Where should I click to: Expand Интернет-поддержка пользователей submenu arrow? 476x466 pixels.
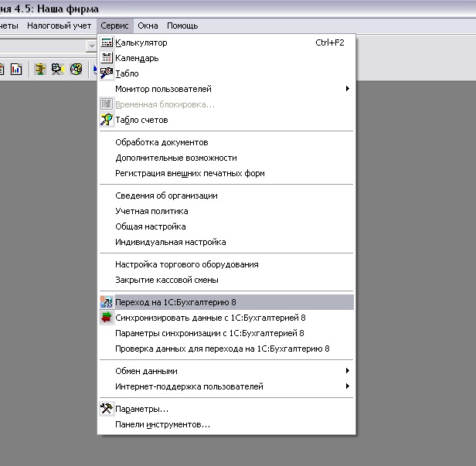[347, 386]
